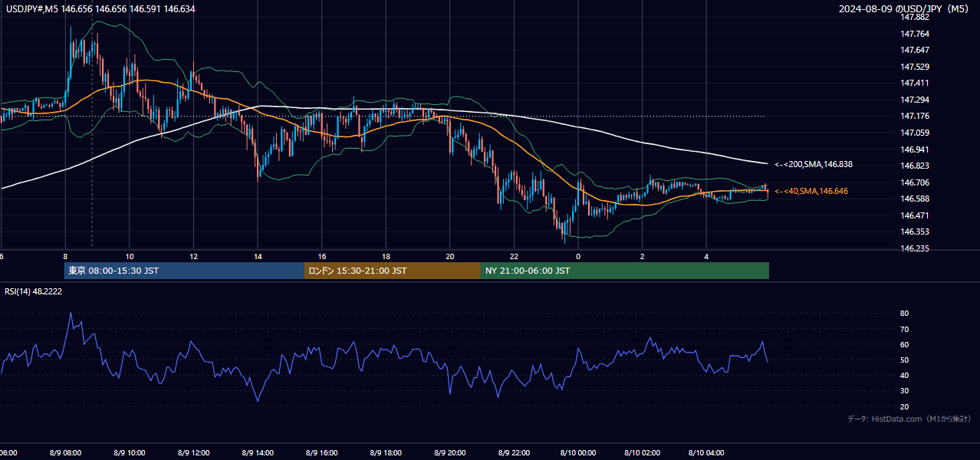This screenshot has height=460, width=980.
Task: Click the 東京 08:00-15:30 JST session bar
Action: pos(184,271)
